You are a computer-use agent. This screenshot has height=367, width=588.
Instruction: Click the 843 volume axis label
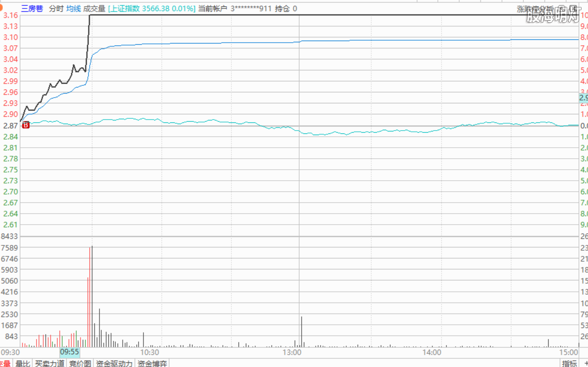click(11, 336)
